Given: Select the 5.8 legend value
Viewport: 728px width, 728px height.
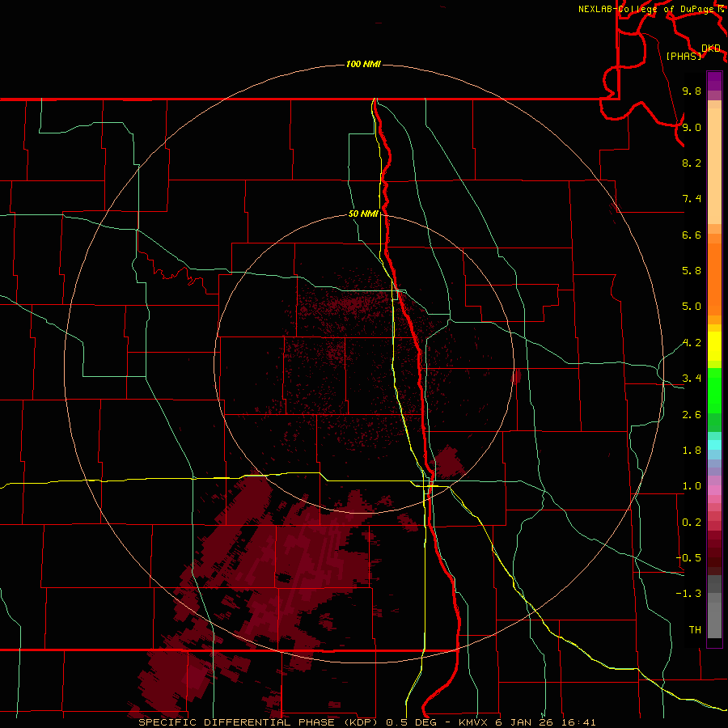Looking at the screenshot, I should pyautogui.click(x=692, y=271).
